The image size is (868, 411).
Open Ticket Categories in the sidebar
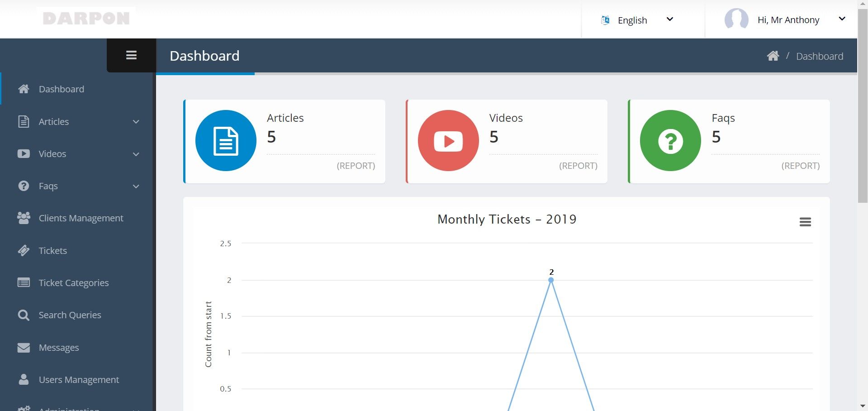73,283
